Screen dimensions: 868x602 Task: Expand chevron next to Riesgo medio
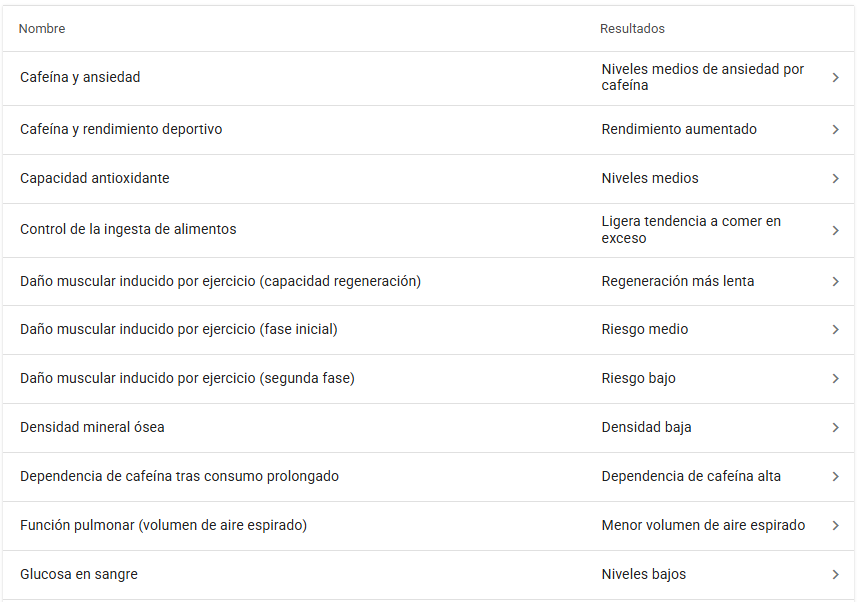pyautogui.click(x=835, y=330)
